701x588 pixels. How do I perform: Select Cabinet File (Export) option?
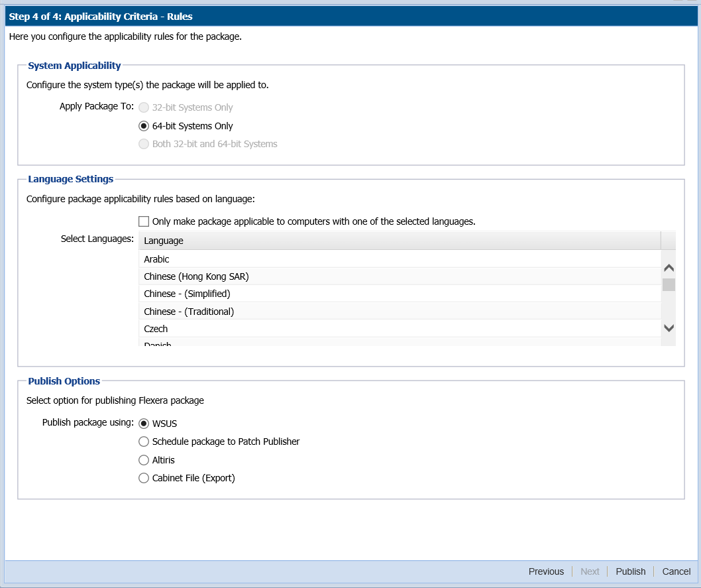point(144,478)
